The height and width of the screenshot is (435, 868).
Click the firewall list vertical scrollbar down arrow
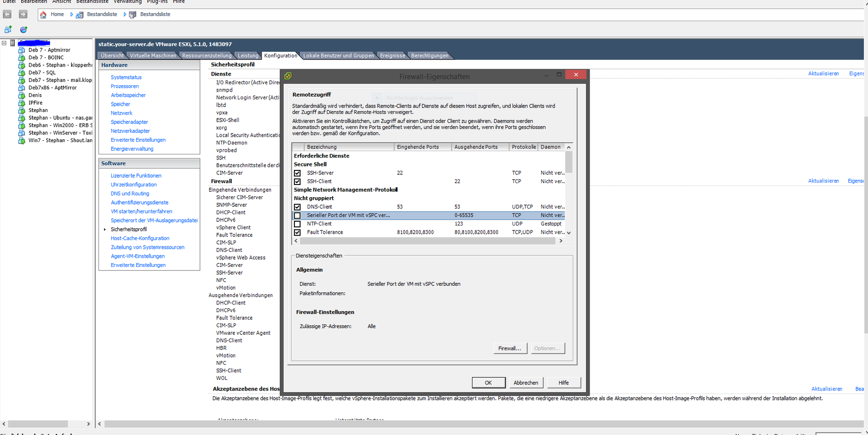click(x=569, y=232)
